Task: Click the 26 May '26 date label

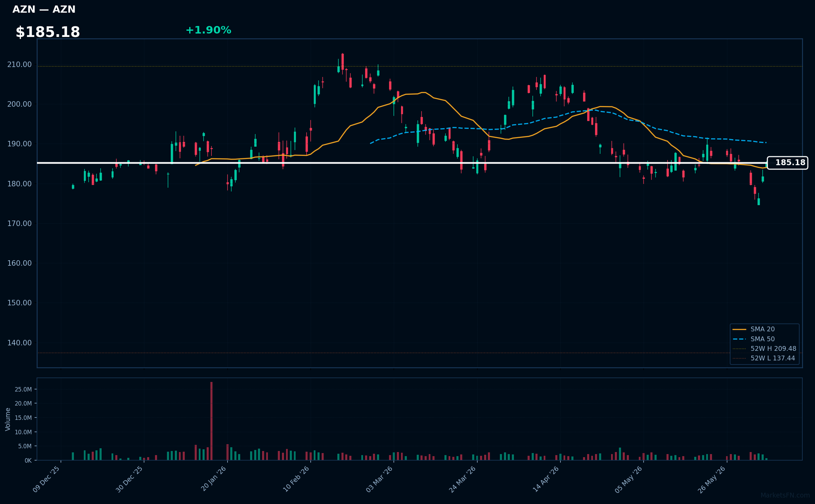Action: (x=712, y=479)
